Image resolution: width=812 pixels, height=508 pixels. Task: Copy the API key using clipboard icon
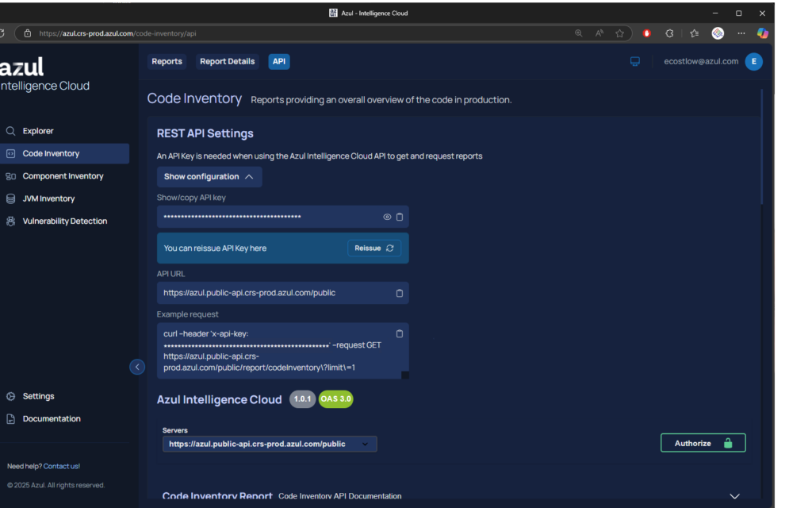[400, 217]
